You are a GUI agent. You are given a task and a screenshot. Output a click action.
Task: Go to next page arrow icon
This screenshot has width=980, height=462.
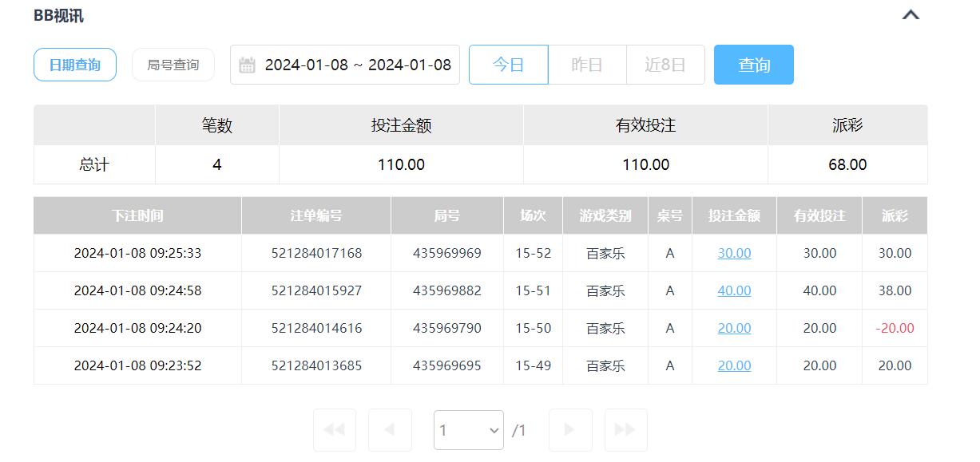coord(570,430)
